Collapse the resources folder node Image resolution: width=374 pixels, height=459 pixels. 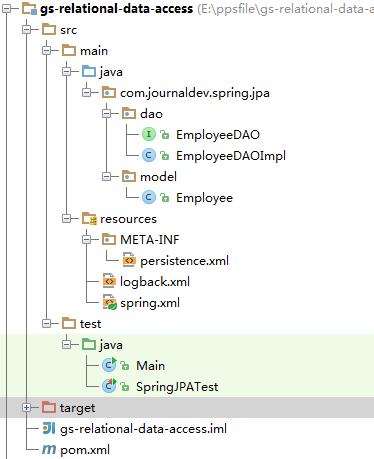(x=66, y=219)
